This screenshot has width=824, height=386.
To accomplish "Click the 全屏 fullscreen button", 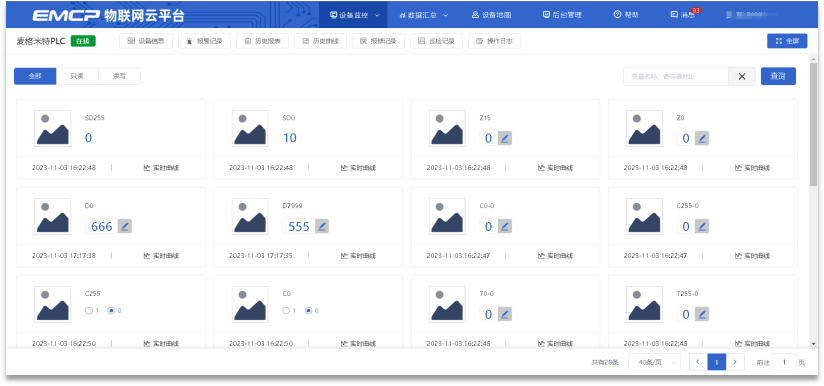I will click(x=787, y=41).
